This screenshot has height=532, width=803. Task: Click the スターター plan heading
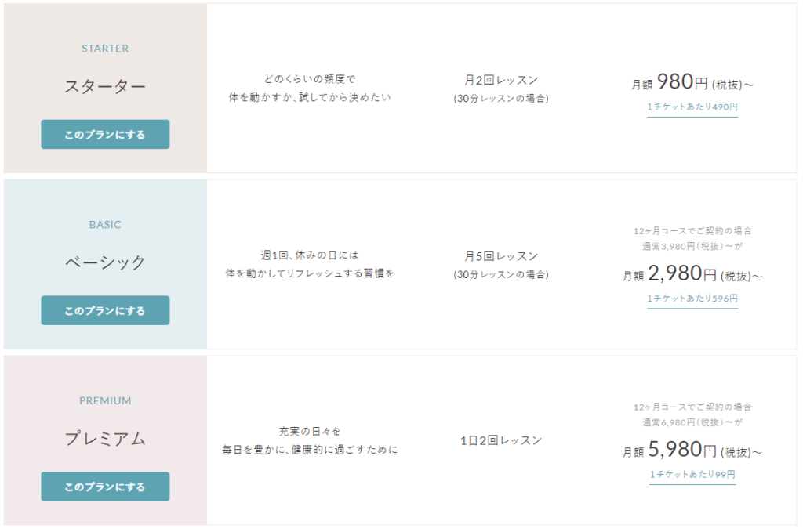tap(105, 86)
